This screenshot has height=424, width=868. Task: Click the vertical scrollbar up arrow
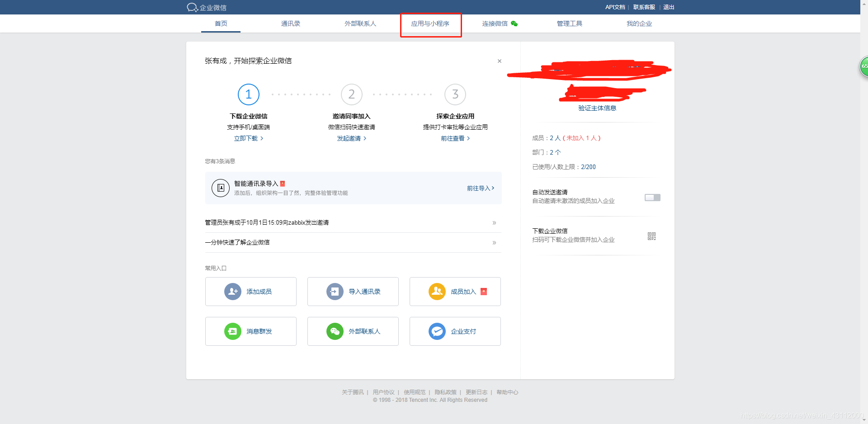pos(864,4)
